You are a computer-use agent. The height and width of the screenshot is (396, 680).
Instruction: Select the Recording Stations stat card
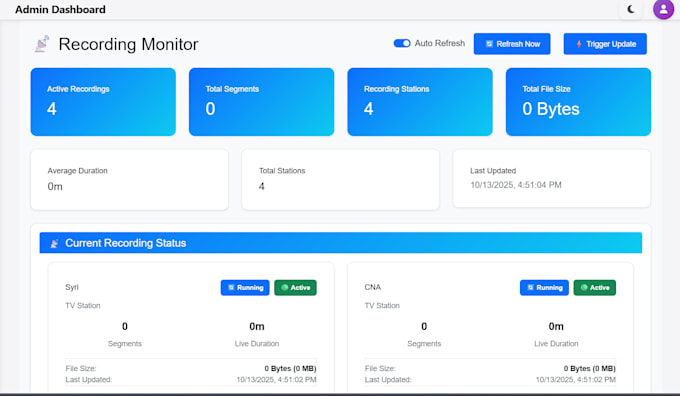[420, 102]
